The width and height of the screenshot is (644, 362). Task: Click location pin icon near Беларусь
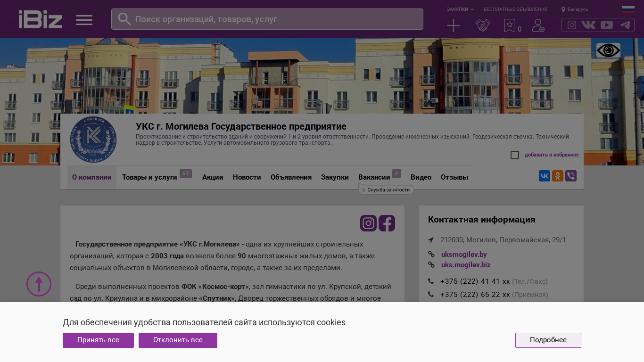click(x=563, y=9)
